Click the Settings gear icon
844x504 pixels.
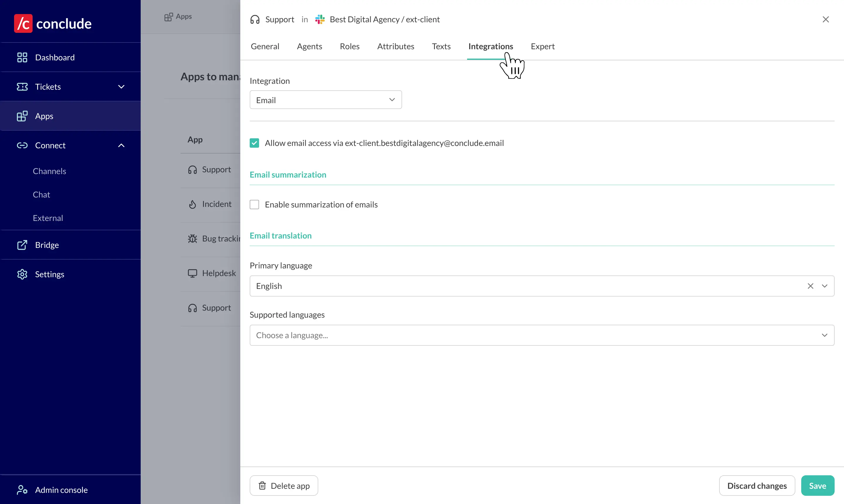pyautogui.click(x=22, y=274)
